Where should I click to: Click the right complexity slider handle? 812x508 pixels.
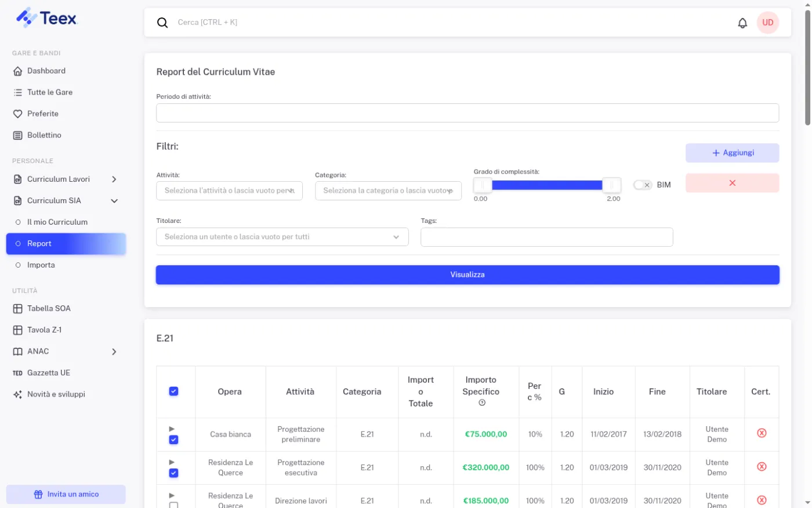point(611,185)
